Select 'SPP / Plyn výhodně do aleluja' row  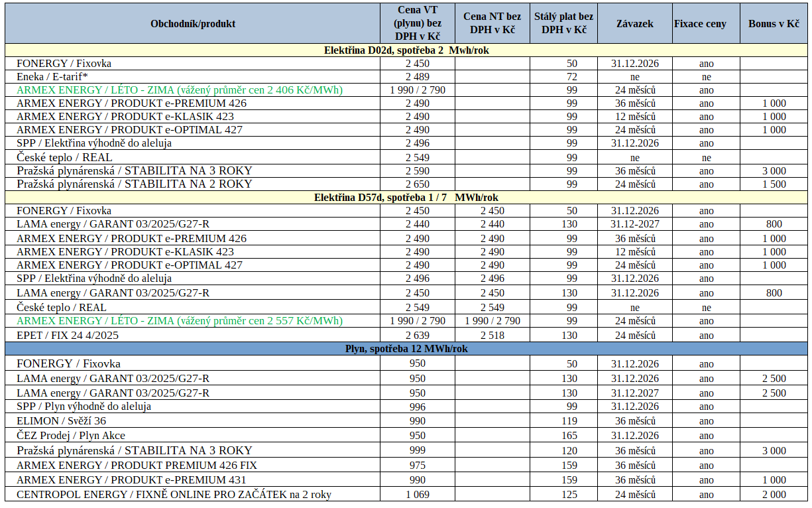(84, 406)
